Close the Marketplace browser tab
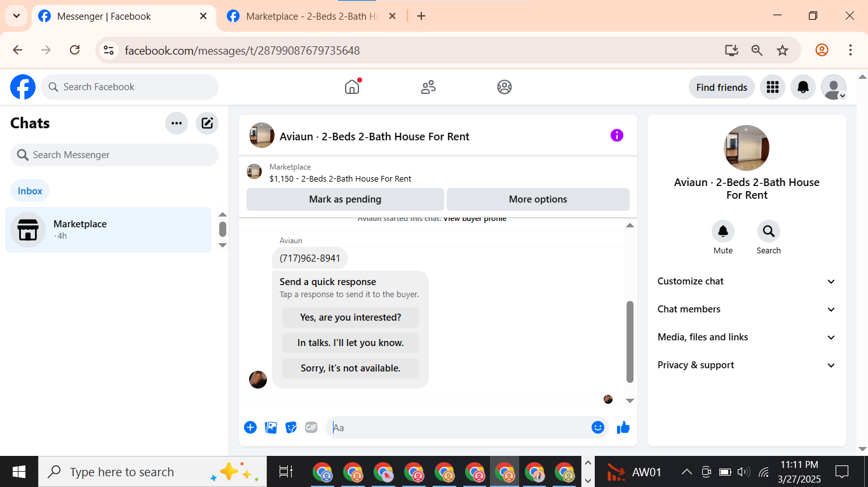The width and height of the screenshot is (868, 487). coord(392,17)
